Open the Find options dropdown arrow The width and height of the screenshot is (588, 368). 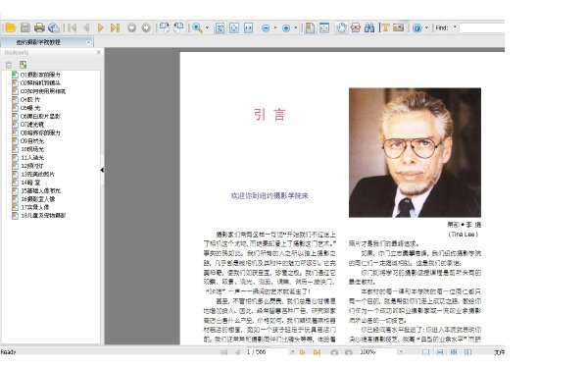pos(455,27)
